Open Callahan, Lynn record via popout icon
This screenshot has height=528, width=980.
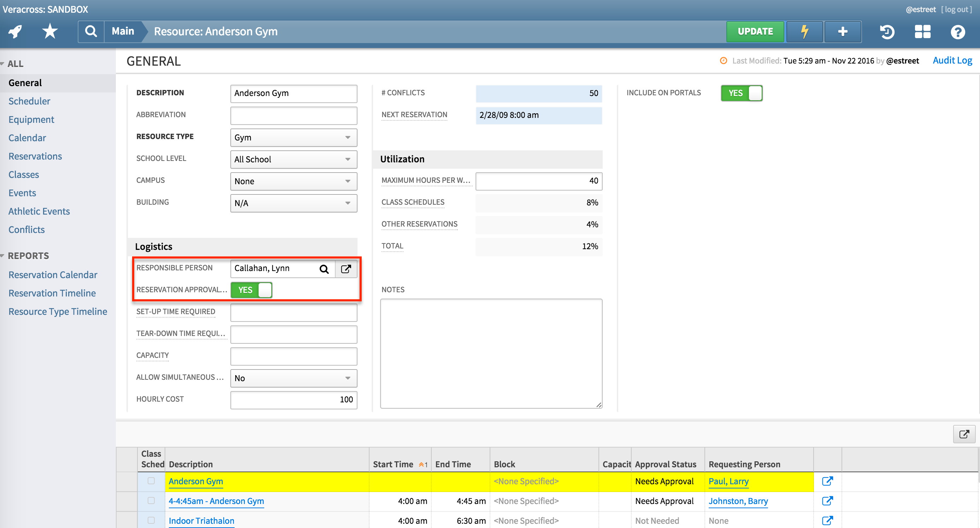click(346, 269)
